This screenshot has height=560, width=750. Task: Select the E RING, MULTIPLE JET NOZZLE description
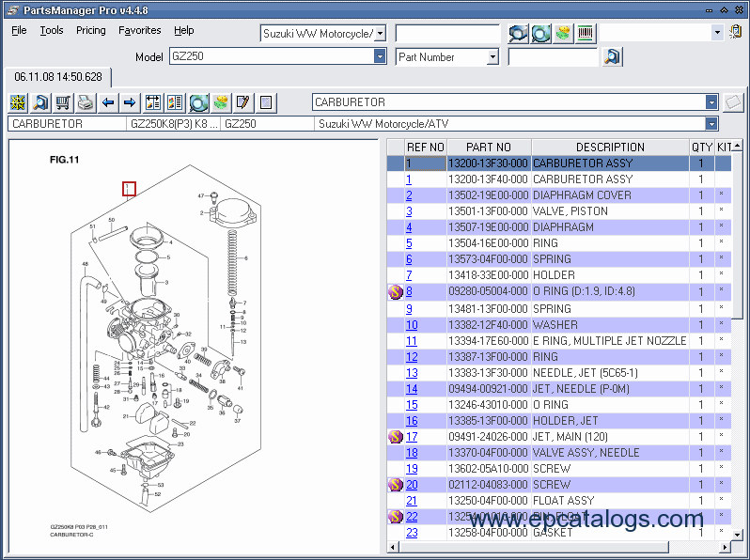pos(610,340)
